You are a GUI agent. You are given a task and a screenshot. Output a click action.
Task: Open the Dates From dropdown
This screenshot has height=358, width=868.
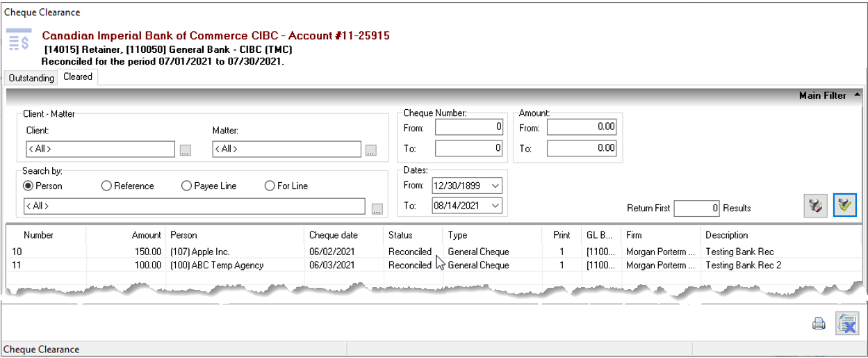[495, 186]
